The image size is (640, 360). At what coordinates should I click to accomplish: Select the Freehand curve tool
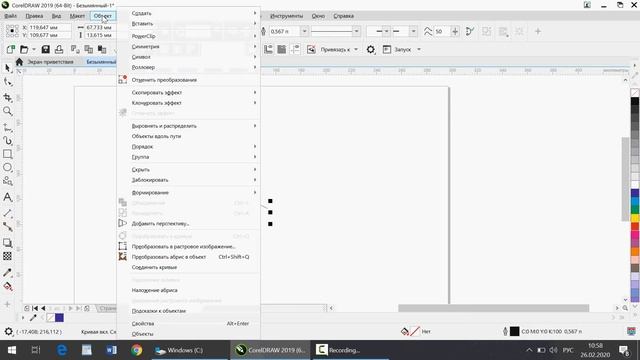coord(7,128)
